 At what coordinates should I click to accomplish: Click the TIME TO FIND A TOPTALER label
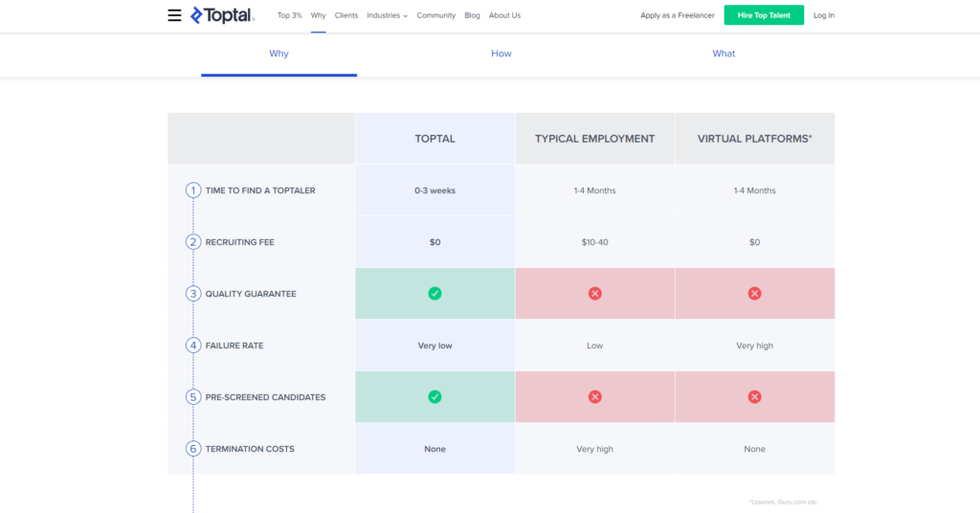[260, 190]
